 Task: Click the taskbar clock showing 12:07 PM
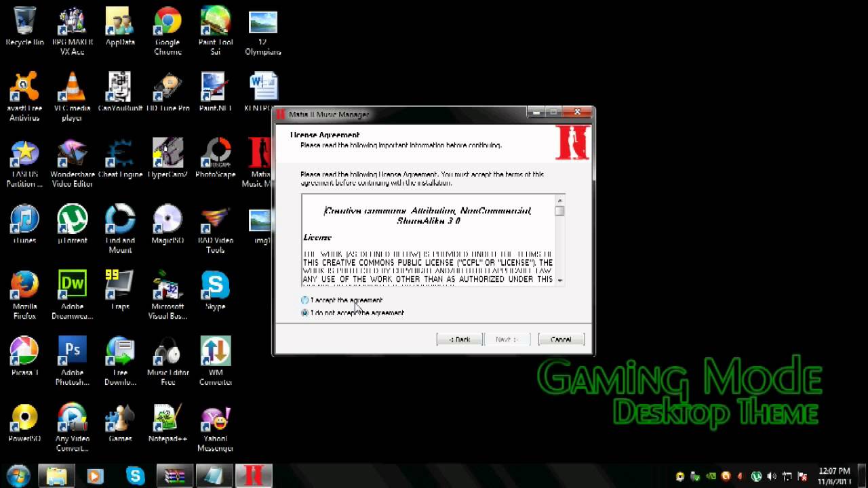point(834,476)
